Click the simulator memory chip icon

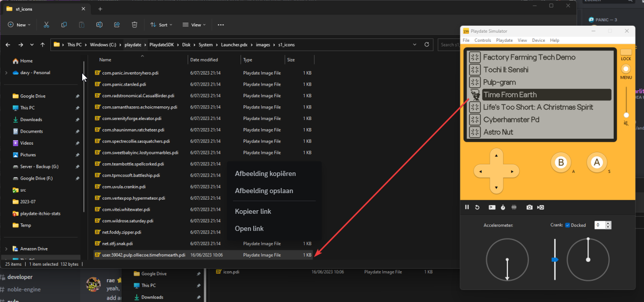[x=514, y=207]
